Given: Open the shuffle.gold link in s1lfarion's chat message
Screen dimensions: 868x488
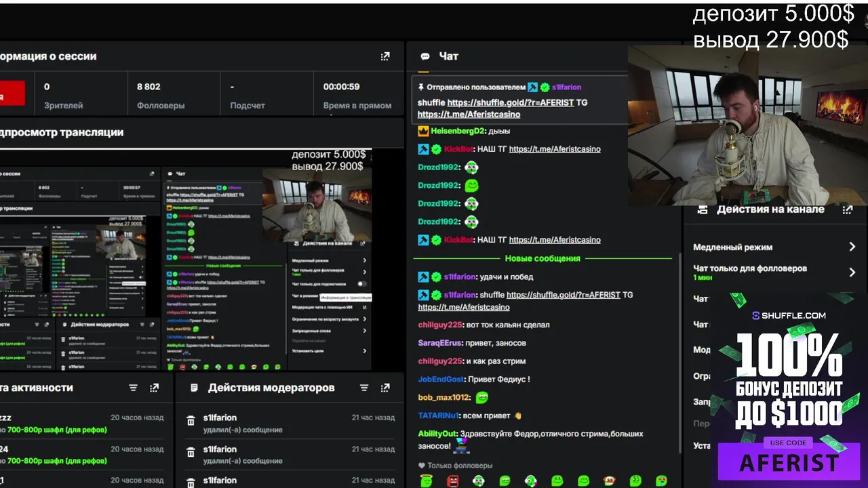Looking at the screenshot, I should tap(564, 295).
